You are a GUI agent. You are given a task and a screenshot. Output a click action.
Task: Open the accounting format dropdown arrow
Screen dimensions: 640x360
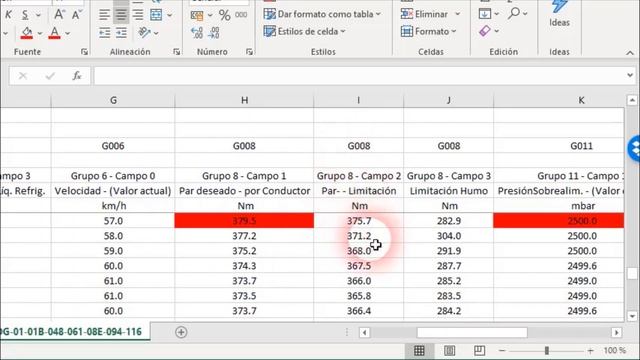210,15
